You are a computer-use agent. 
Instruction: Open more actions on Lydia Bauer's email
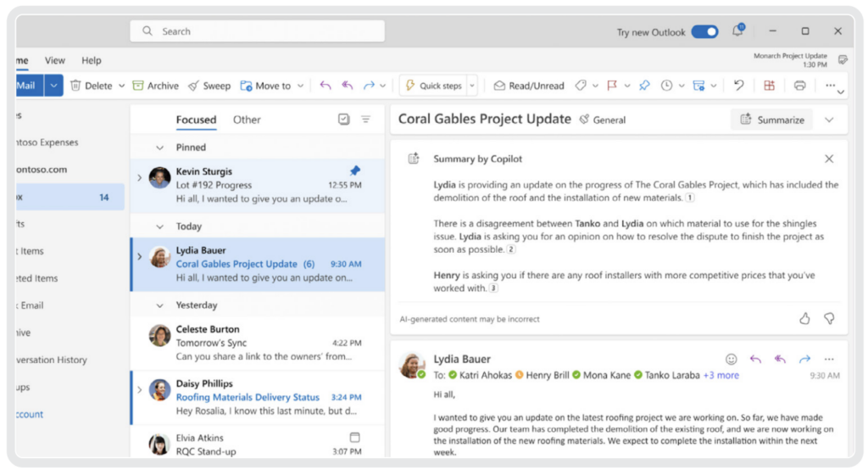(x=829, y=359)
